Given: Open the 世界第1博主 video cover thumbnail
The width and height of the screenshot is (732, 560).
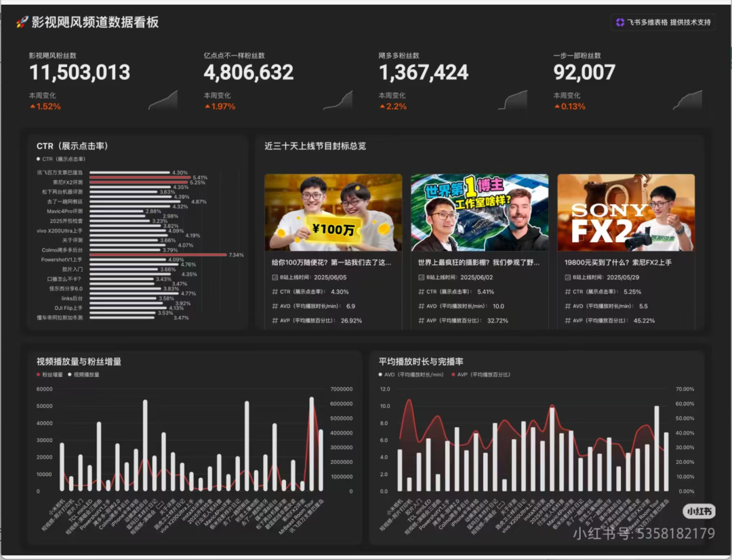Looking at the screenshot, I should click(x=479, y=212).
